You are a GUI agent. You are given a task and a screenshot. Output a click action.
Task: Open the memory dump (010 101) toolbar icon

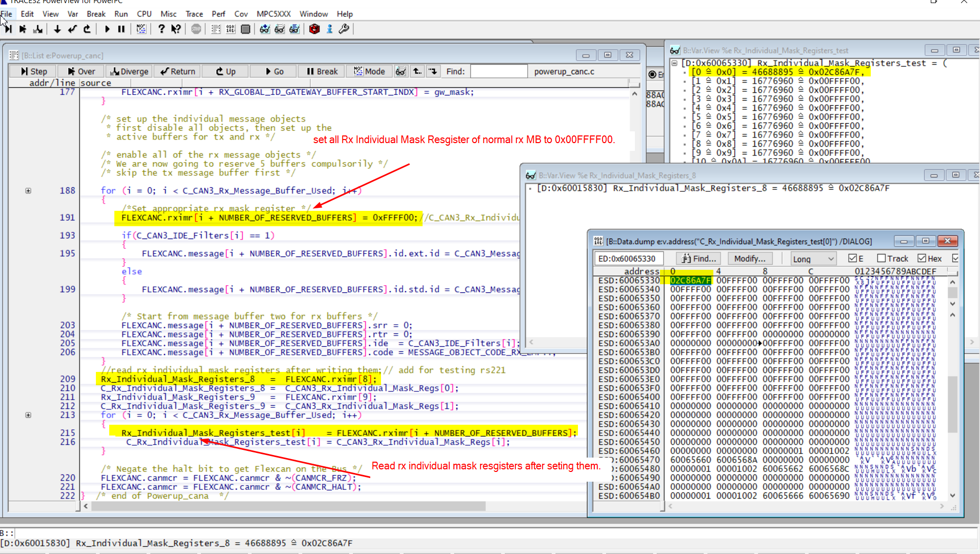[231, 29]
